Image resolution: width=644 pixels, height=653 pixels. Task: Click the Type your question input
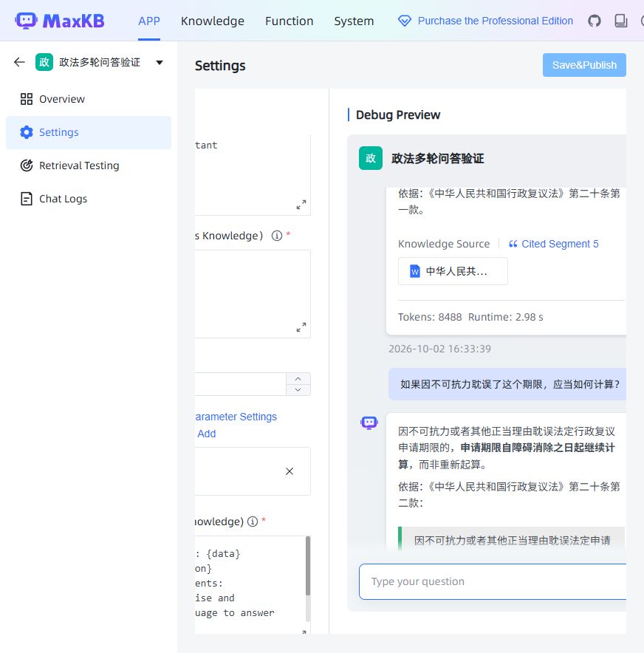(x=493, y=582)
